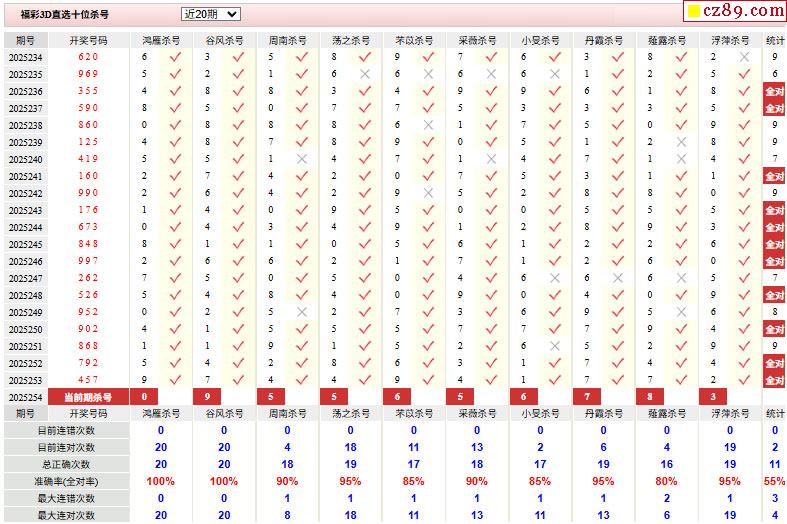
Task: Click the current-period red 7 under 丹霞杀号
Action: point(587,397)
